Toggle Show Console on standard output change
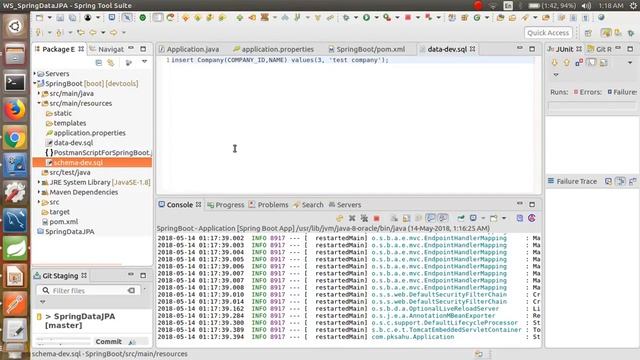This screenshot has width=640, height=360. coord(430,218)
